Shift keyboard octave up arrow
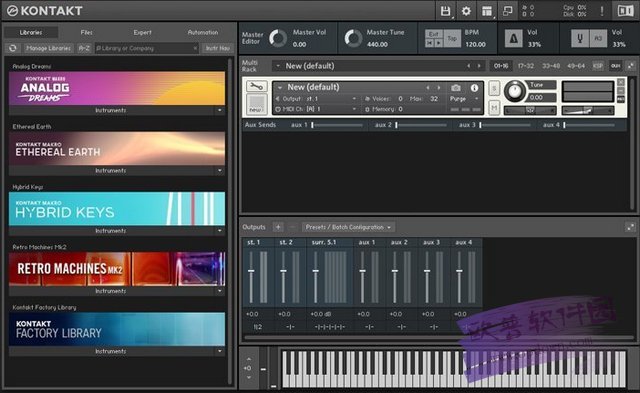640x393 pixels. coord(249,359)
